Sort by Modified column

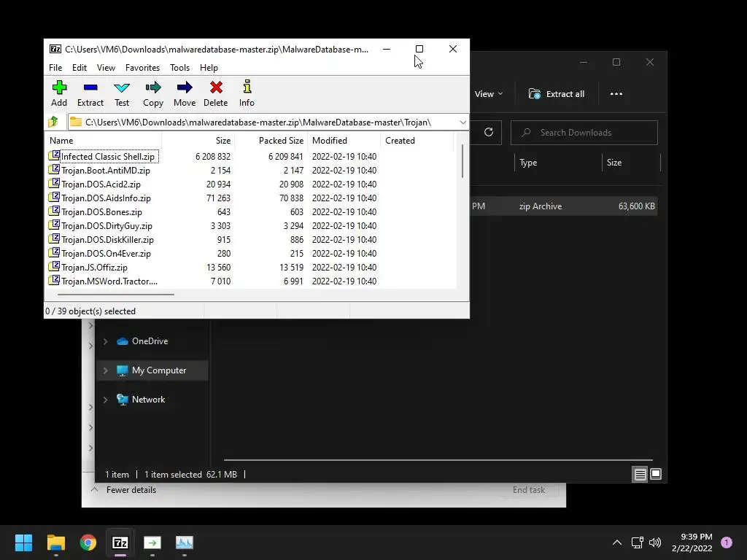point(344,141)
